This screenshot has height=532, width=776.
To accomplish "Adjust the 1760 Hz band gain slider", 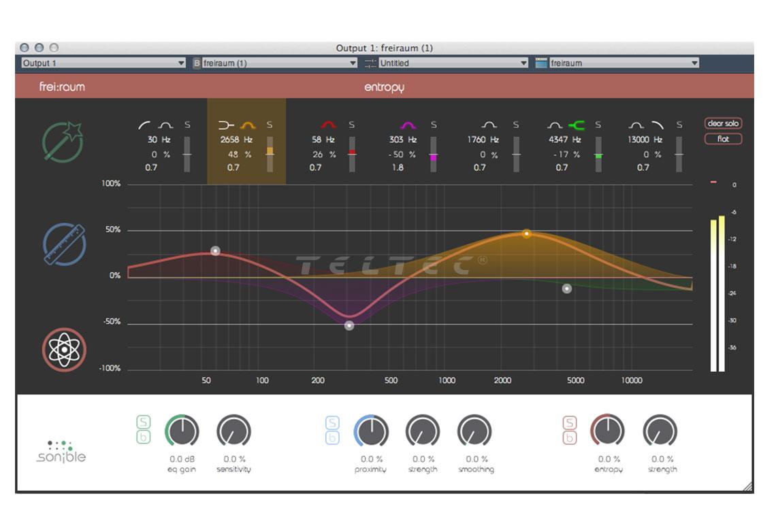I will (x=516, y=154).
